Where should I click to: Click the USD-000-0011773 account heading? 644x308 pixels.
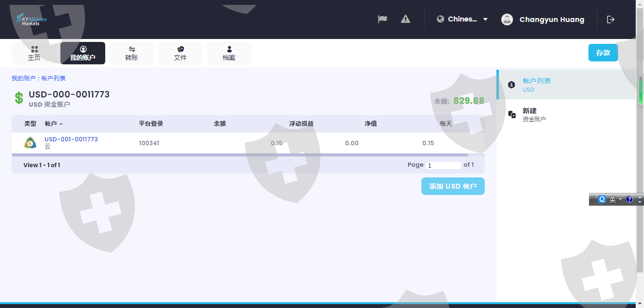69,95
